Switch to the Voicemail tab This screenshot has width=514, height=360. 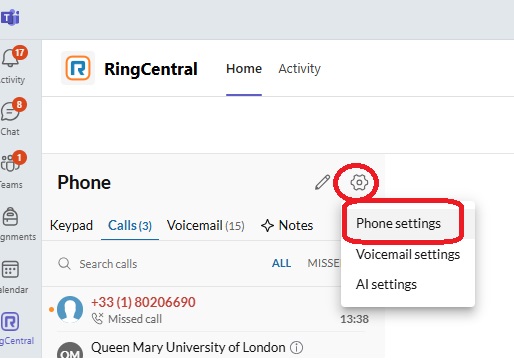pyautogui.click(x=206, y=225)
